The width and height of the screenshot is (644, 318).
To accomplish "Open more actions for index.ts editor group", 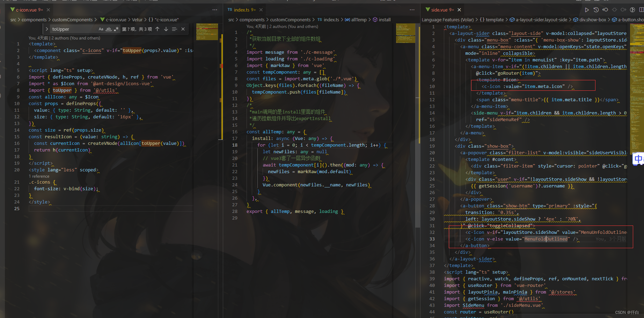I will coord(412,10).
